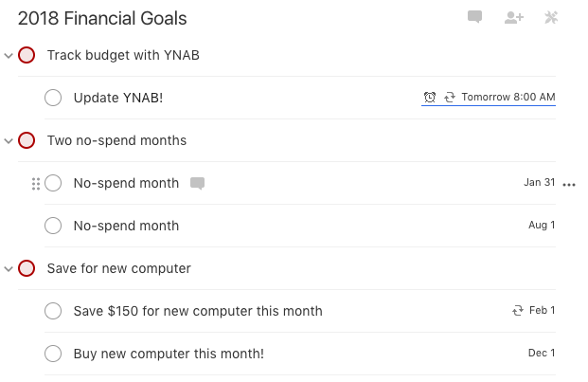This screenshot has height=382, width=588.
Task: Click the alarm clock reminder icon
Action: (x=430, y=98)
